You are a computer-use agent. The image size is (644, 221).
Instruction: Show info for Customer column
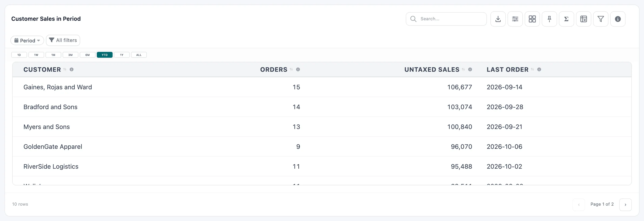coord(72,69)
